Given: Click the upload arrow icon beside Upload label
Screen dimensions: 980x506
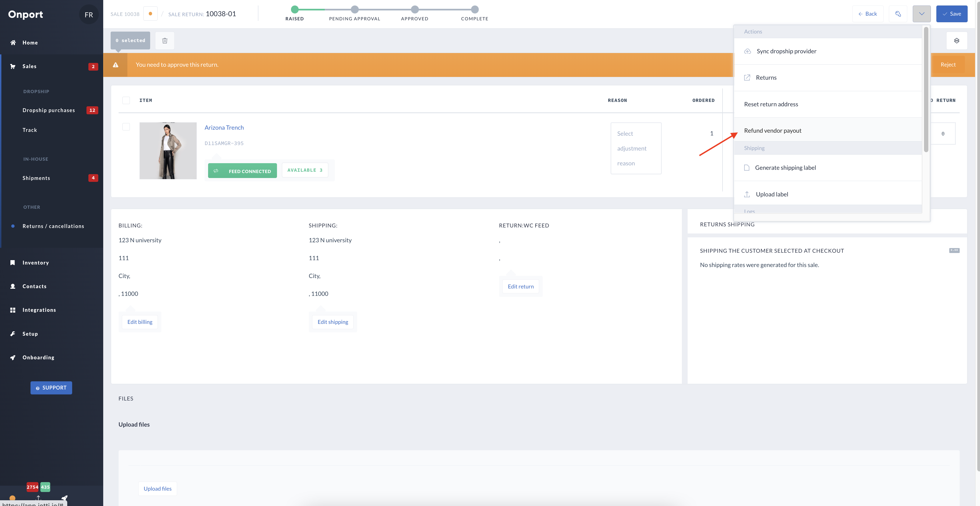Looking at the screenshot, I should (747, 194).
